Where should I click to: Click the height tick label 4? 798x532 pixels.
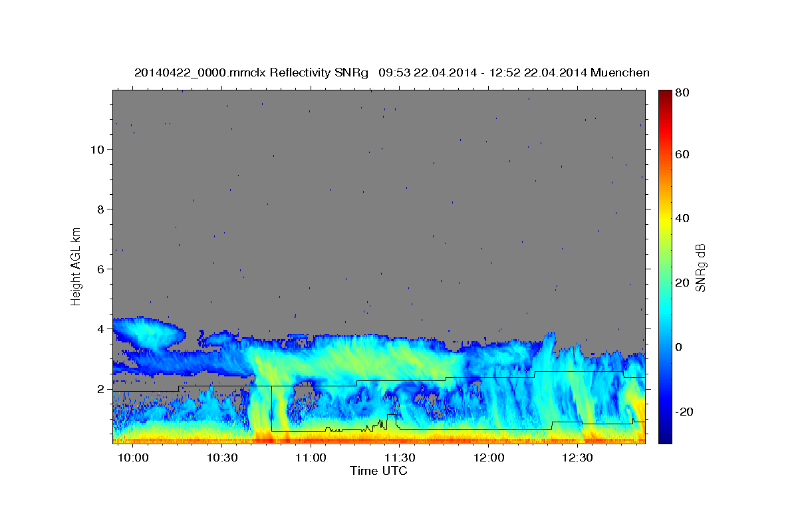pos(102,329)
